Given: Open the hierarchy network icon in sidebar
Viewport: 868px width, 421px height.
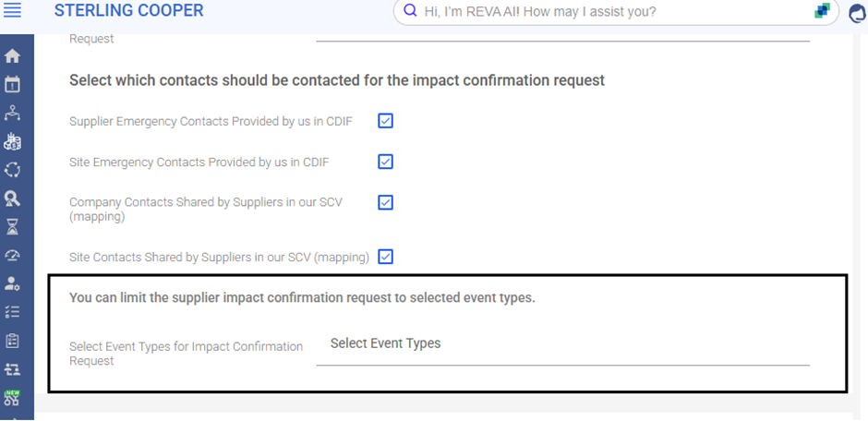Looking at the screenshot, I should click(13, 113).
